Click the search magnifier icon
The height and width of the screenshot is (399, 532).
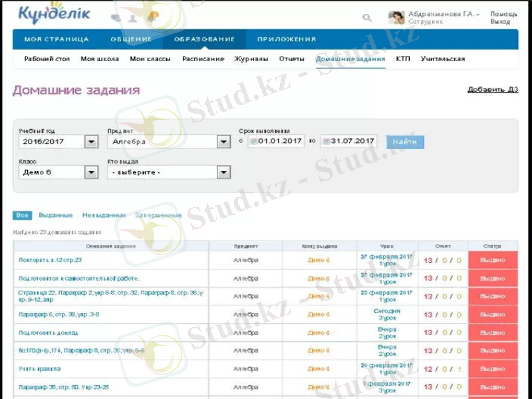pyautogui.click(x=367, y=18)
